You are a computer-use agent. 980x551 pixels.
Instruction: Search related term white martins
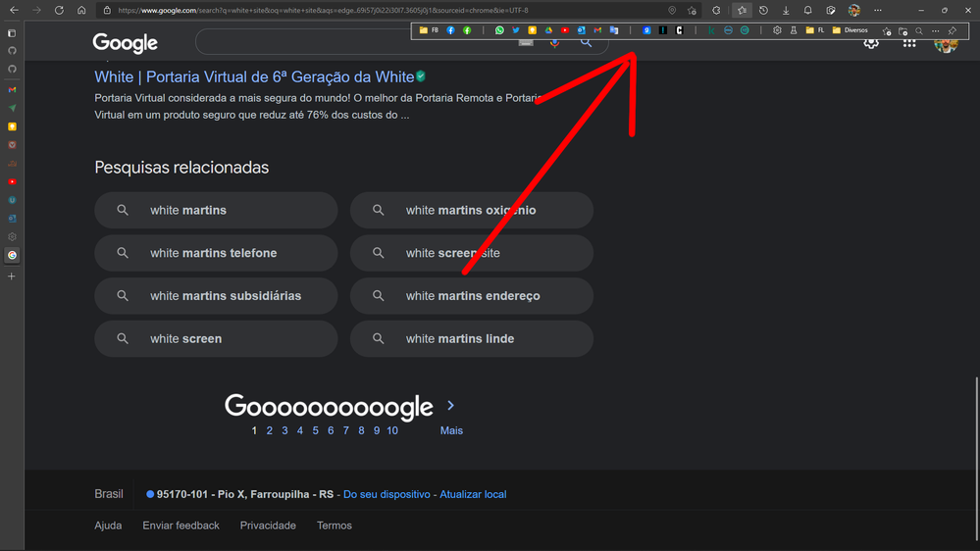tap(216, 210)
